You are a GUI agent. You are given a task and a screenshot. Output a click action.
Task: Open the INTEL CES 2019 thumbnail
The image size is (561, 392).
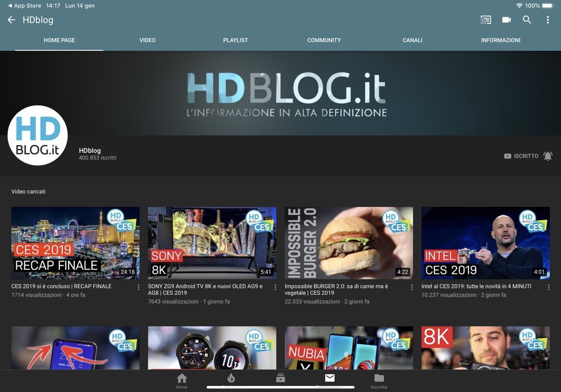click(x=486, y=243)
